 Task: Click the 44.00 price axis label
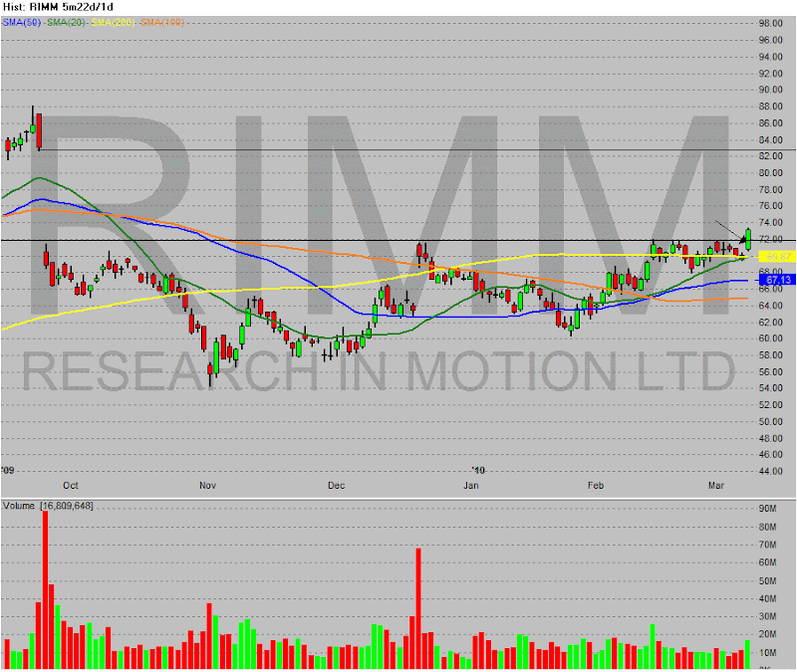770,471
